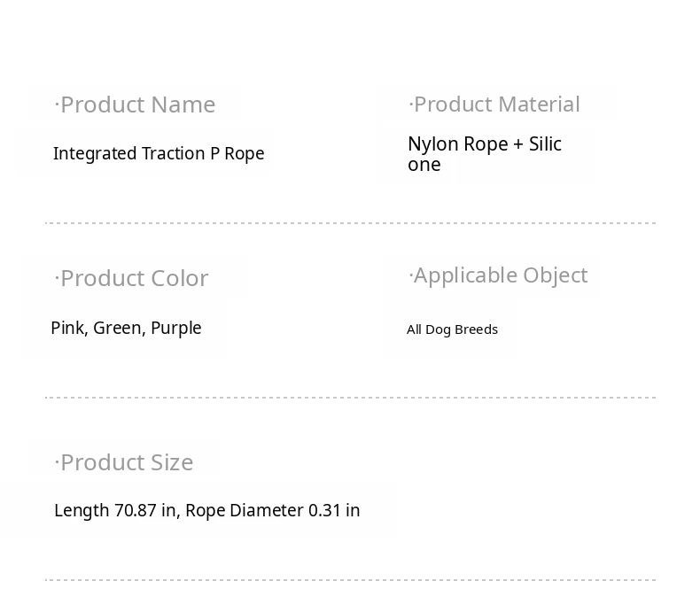The width and height of the screenshot is (700, 612).
Task: Click the wrapped text "one" under material
Action: pos(424,165)
